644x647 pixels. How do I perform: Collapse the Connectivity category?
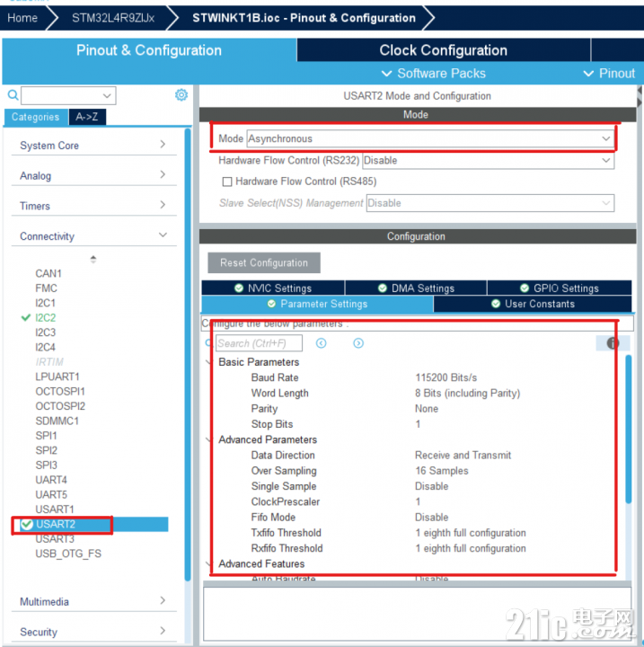click(94, 236)
